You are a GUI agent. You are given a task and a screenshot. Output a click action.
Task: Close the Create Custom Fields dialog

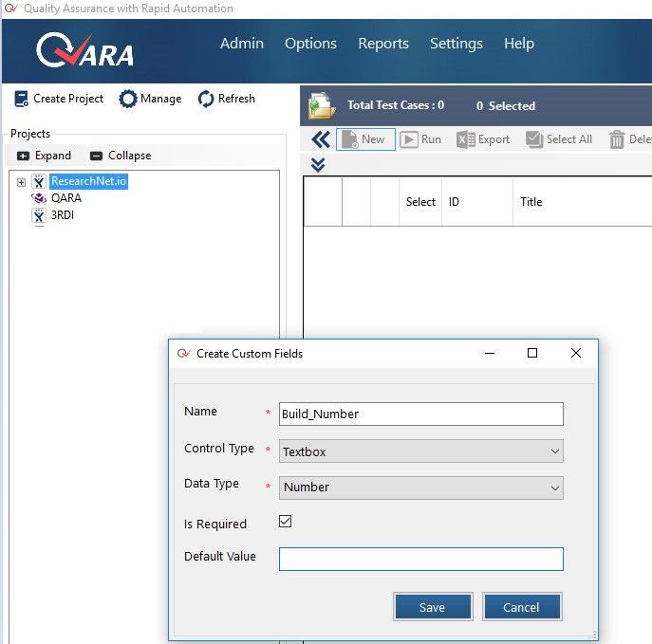tap(576, 353)
